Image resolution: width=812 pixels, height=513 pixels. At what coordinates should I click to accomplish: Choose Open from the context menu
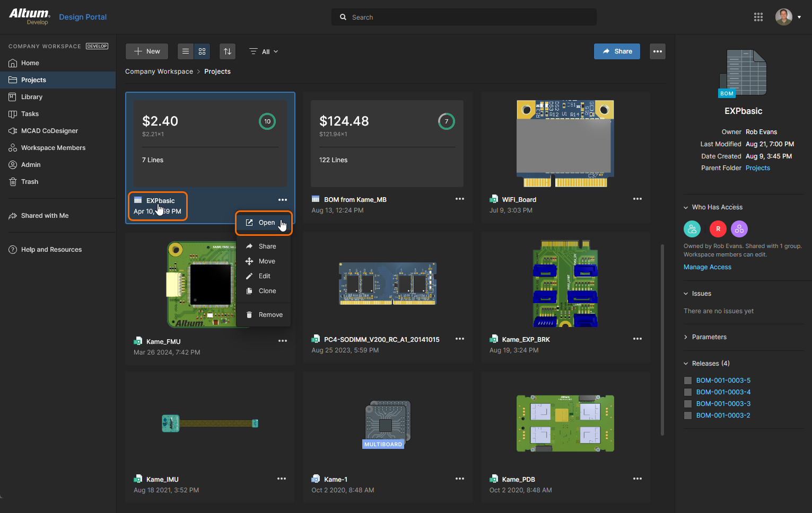pyautogui.click(x=264, y=223)
